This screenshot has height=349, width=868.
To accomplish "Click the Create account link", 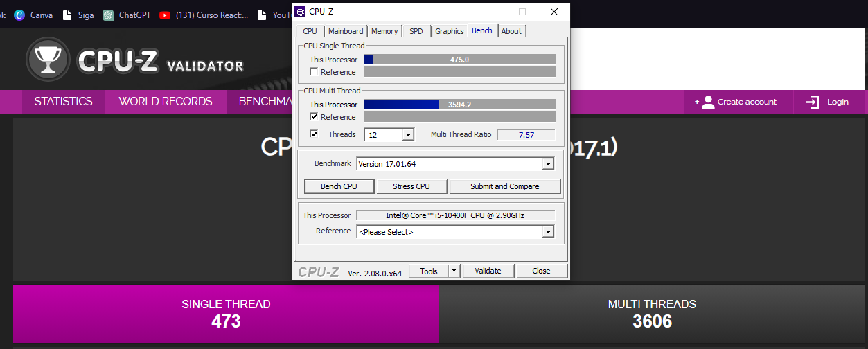I will coord(738,102).
